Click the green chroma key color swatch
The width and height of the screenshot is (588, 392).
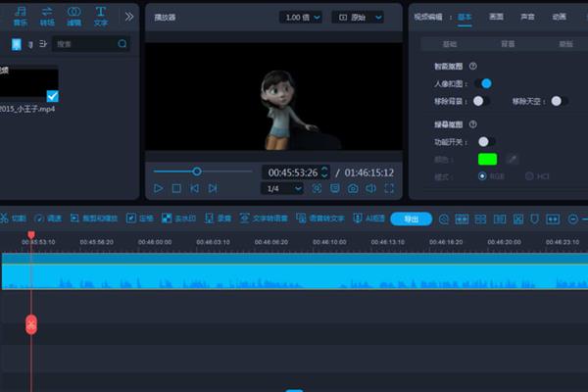(487, 159)
